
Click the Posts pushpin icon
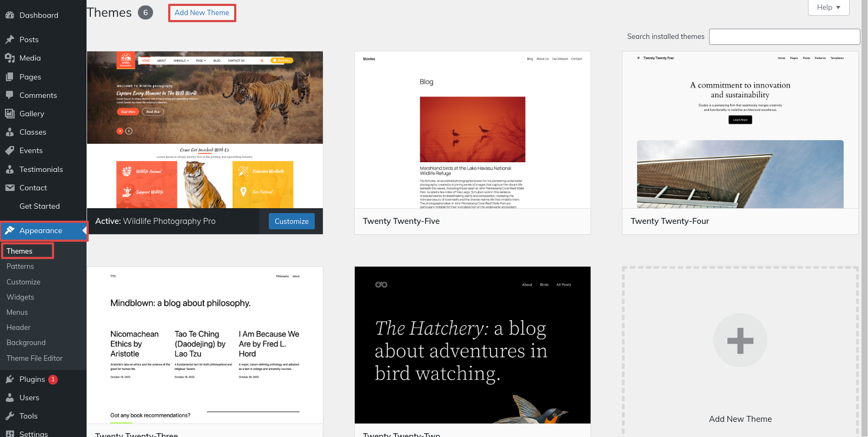point(10,39)
